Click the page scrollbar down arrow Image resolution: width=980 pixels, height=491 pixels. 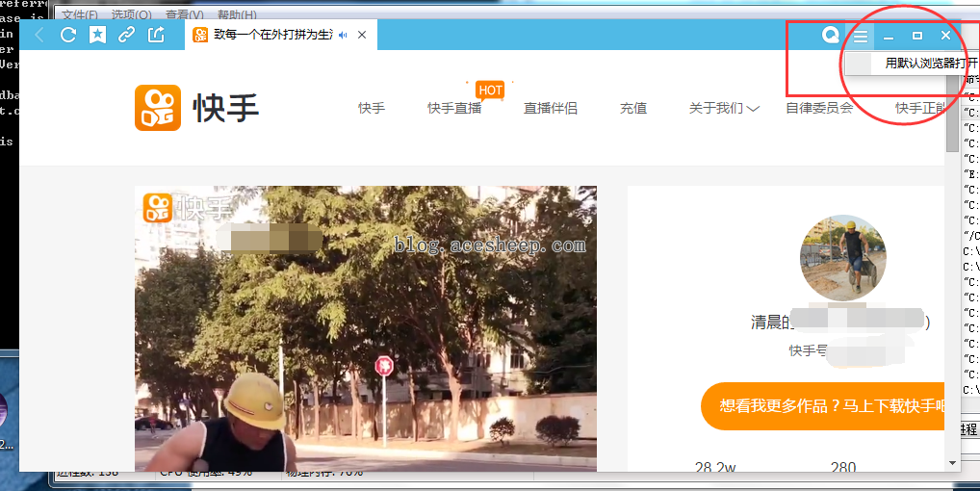pos(952,463)
